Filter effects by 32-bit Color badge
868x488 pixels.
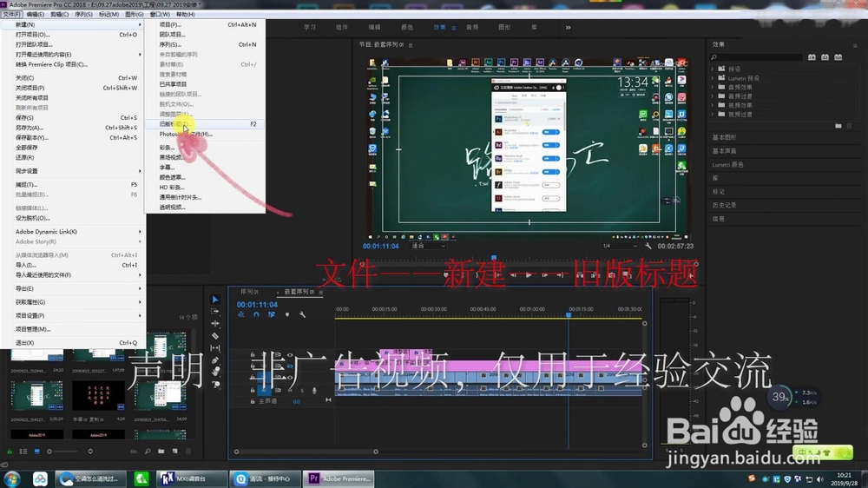(x=825, y=57)
